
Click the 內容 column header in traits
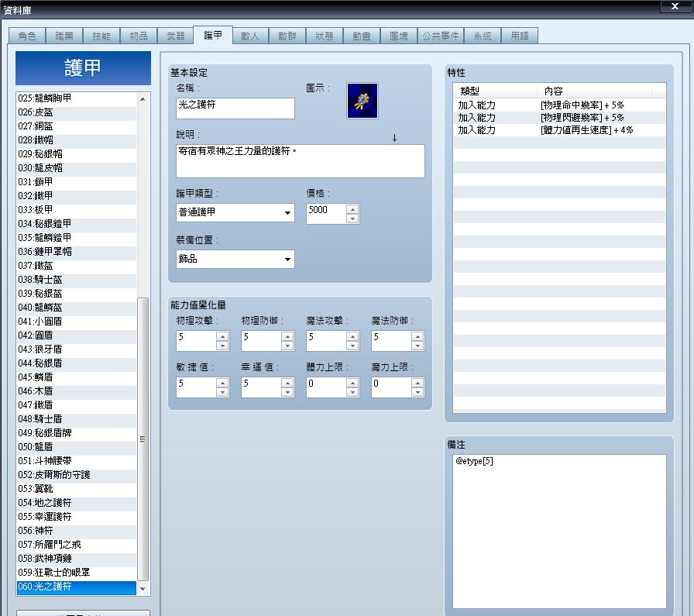tap(594, 91)
